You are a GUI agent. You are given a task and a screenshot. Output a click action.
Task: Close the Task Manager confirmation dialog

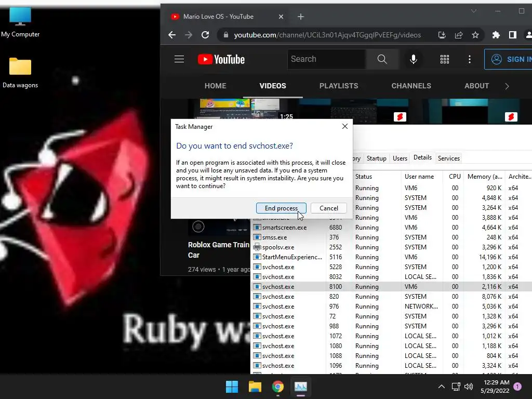coord(345,126)
